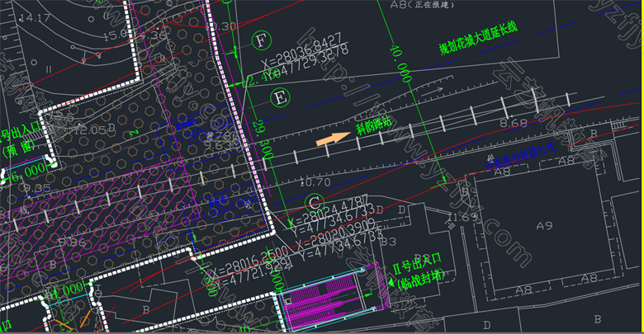Click the X=28036.8427 coordinate label
This screenshot has width=644, height=334.
(301, 41)
